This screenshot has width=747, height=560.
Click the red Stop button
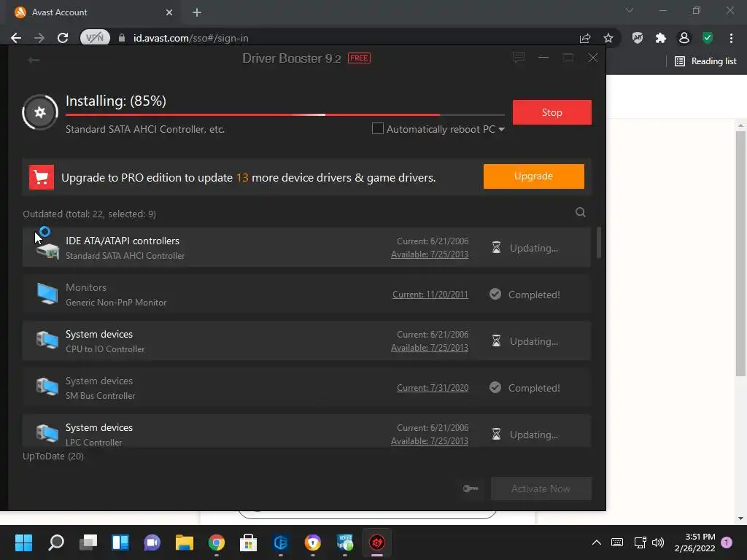[551, 112]
